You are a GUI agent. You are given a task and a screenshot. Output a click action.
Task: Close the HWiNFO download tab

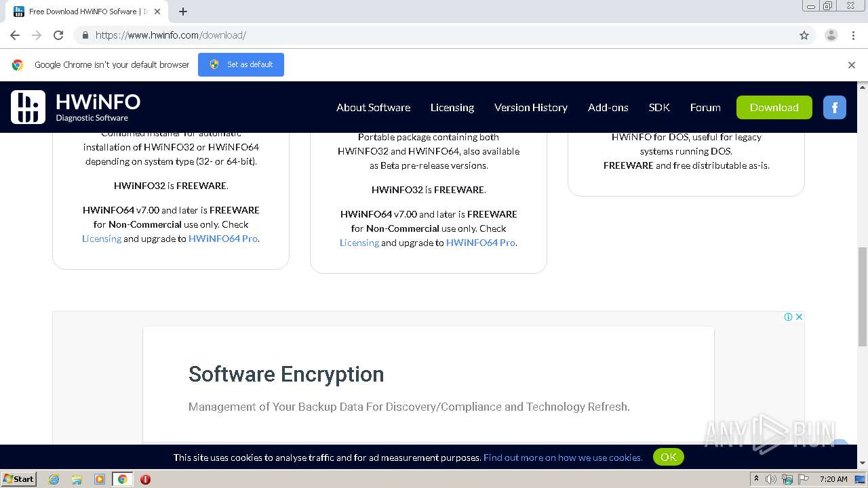[x=157, y=12]
